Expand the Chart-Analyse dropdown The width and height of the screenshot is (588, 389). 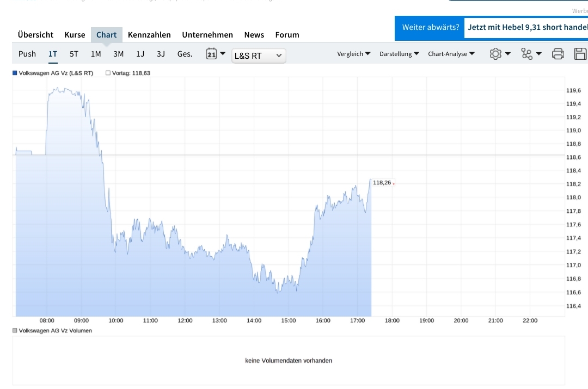[x=451, y=54]
